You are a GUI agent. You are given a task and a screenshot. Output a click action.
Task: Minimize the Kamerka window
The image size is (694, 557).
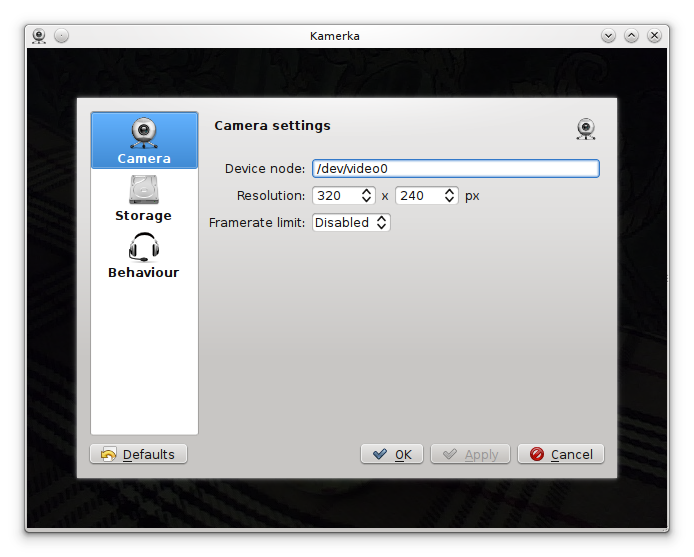(x=609, y=35)
